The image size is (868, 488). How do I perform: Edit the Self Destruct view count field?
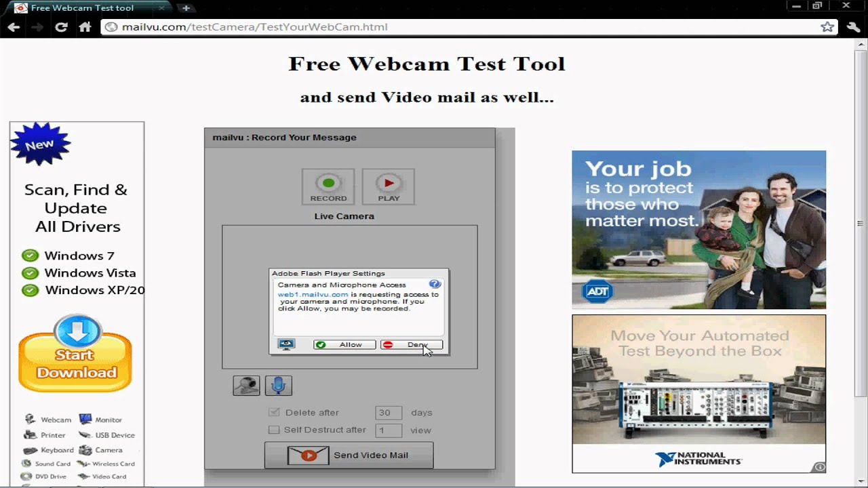point(389,430)
